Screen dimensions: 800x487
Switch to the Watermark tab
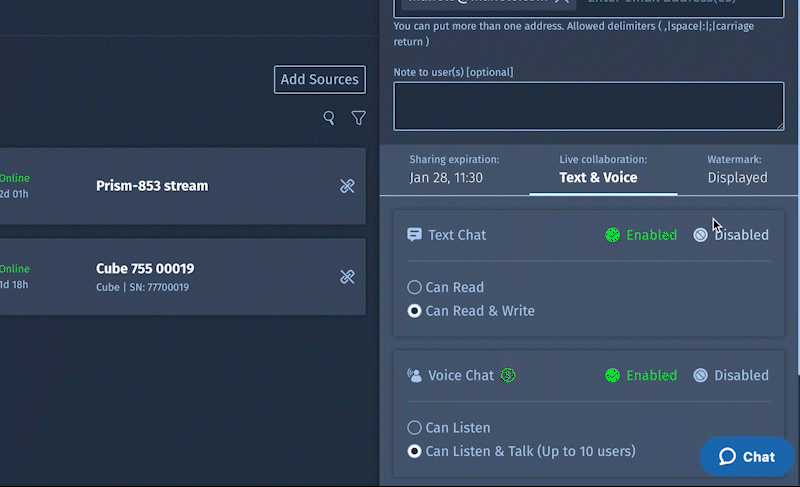coord(736,169)
